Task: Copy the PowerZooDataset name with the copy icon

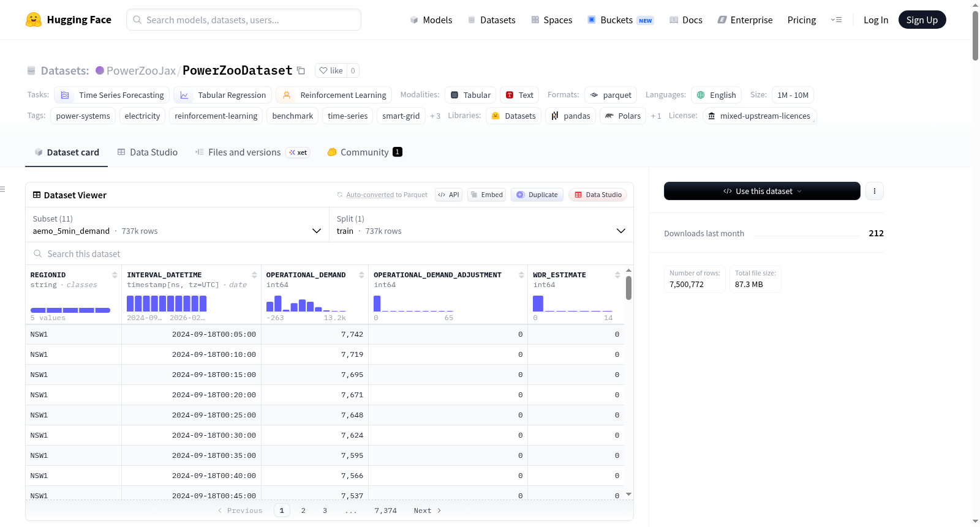Action: point(301,70)
